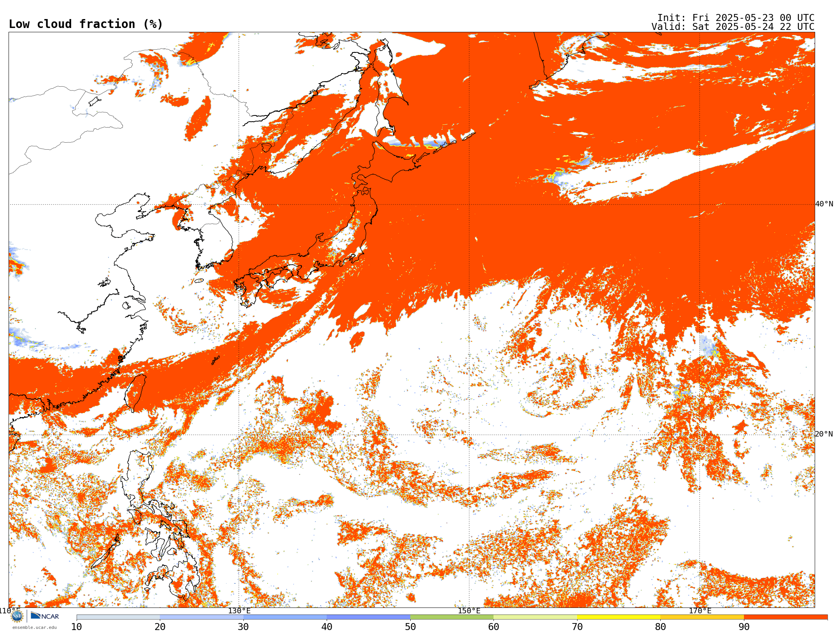840x632 pixels.
Task: Click the 'Init: Fri 2025-05-23 00 UTC' text
Action: pyautogui.click(x=736, y=18)
